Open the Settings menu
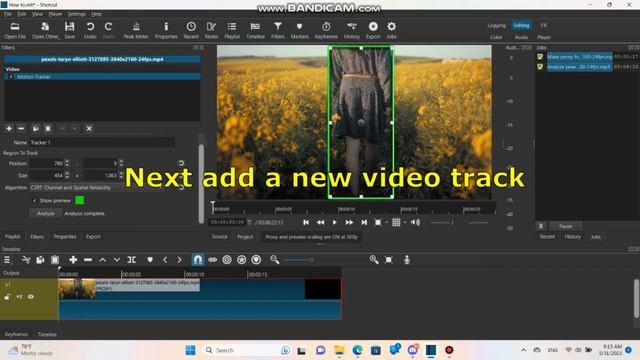Screen dimensions: 640x360 (x=76, y=14)
